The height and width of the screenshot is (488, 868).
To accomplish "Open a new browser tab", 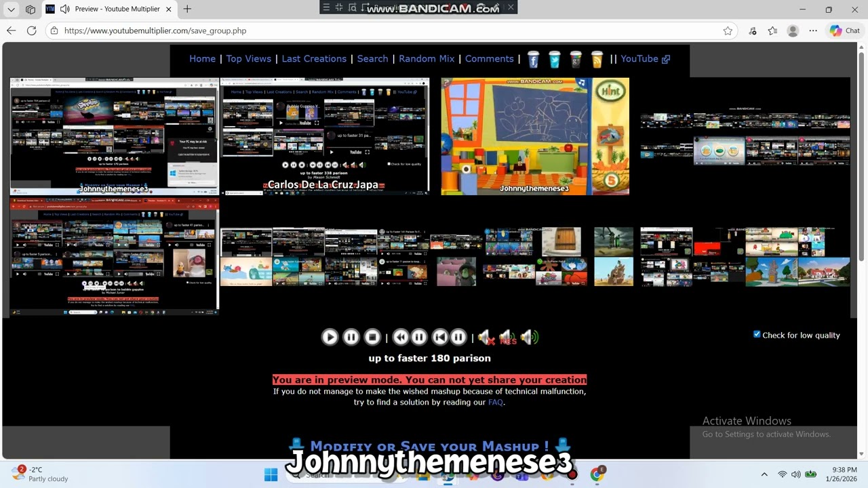I will (187, 9).
